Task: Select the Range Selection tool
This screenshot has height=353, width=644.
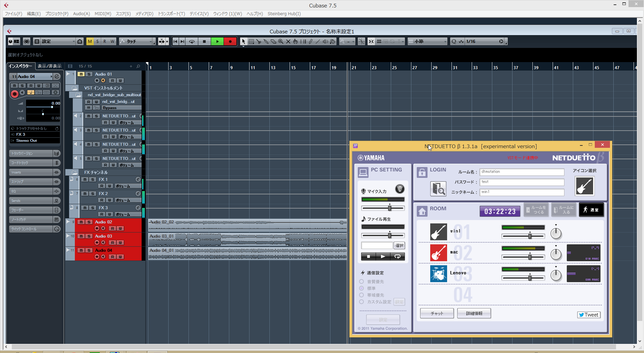Action: click(x=251, y=42)
